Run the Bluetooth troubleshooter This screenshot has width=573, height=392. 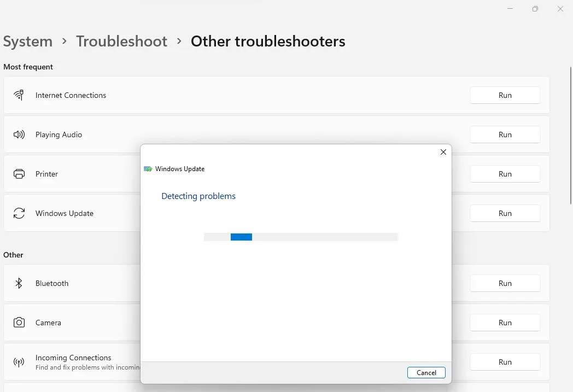505,283
